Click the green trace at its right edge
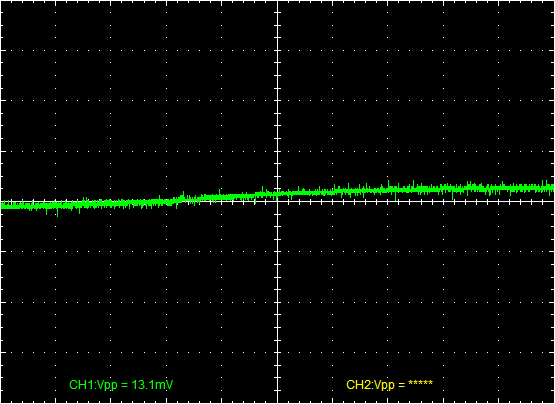 tap(553, 188)
